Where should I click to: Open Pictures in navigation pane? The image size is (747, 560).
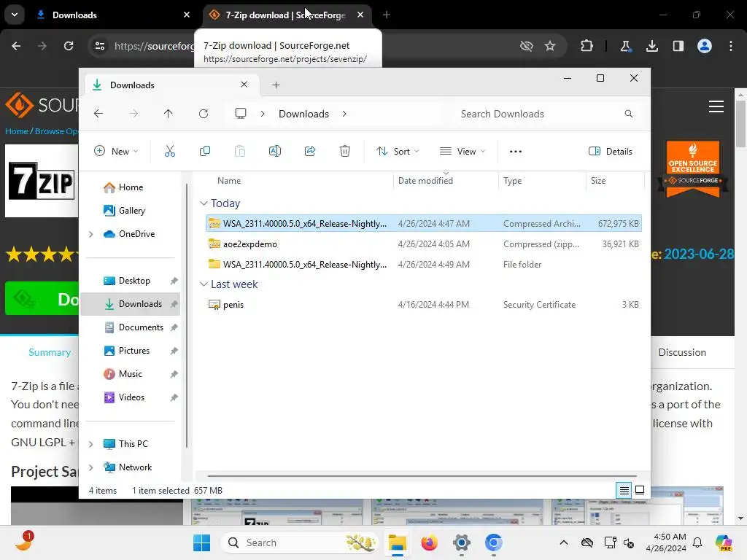click(131, 351)
